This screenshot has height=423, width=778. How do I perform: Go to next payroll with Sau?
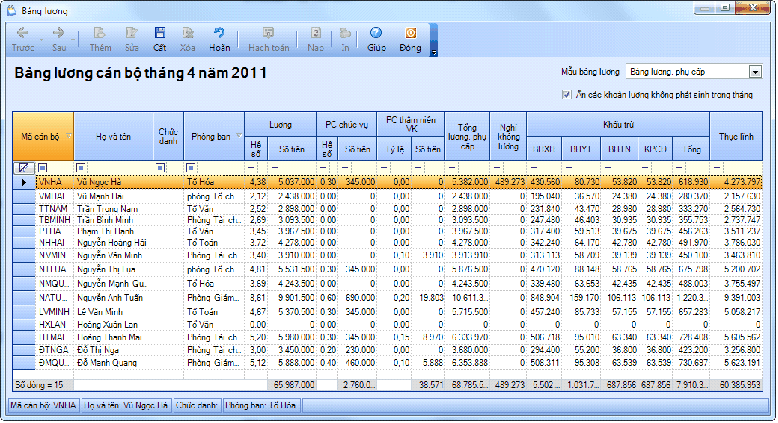pyautogui.click(x=59, y=40)
